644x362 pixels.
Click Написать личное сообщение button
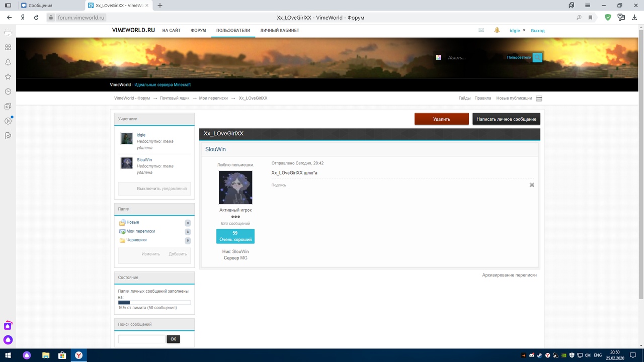click(x=506, y=119)
